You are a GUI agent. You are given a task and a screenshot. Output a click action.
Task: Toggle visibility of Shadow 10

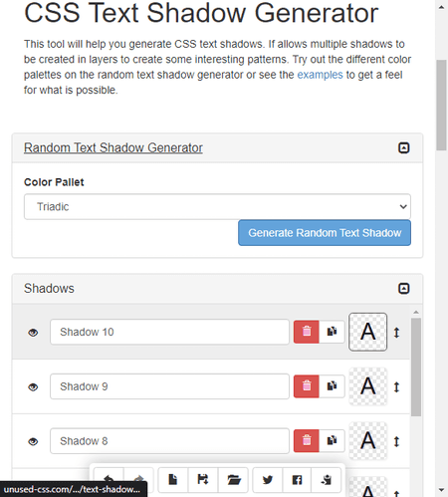pos(33,333)
